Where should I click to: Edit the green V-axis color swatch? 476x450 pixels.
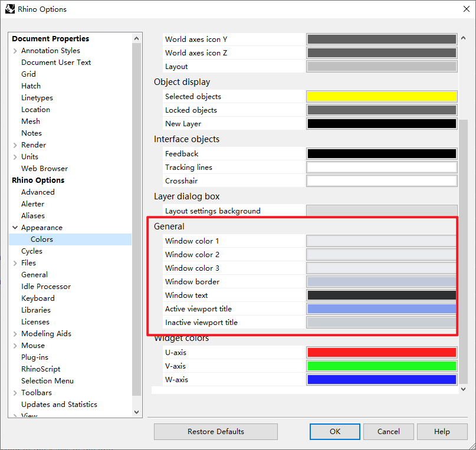[381, 366]
